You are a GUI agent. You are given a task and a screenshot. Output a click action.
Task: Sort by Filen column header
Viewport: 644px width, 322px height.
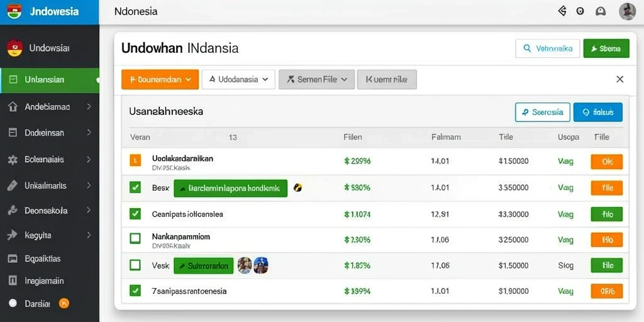pyautogui.click(x=352, y=137)
